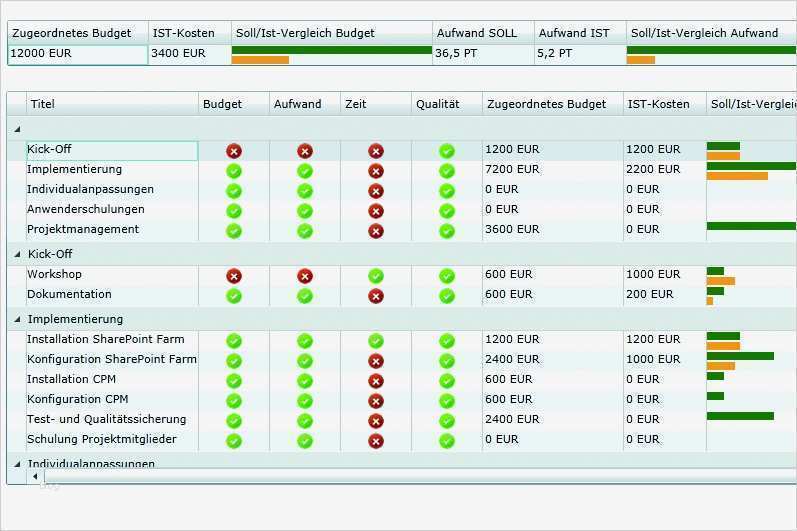Select the 12000 EUR Zugeordnetes Budget cell
The width and height of the screenshot is (797, 531).
point(78,54)
